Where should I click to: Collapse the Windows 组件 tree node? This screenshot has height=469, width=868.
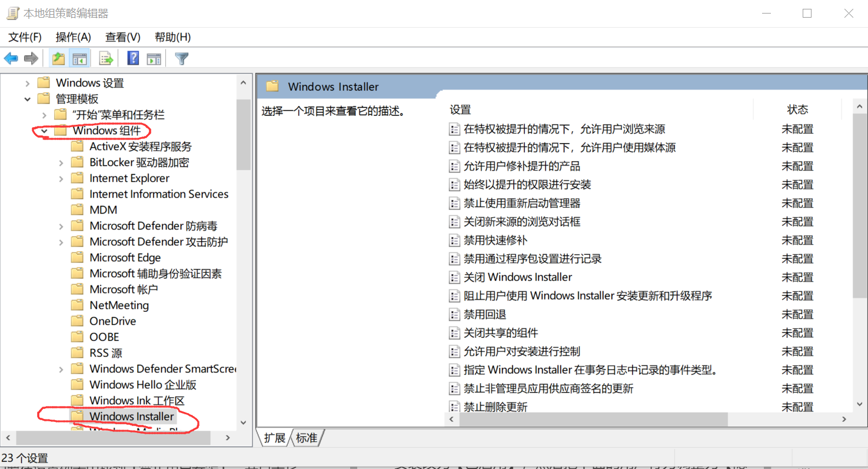point(44,131)
